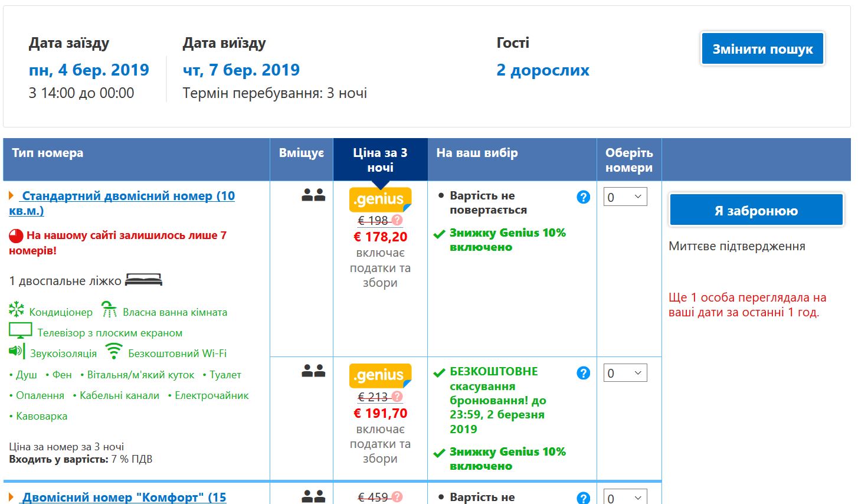This screenshot has width=858, height=504.
Task: Click the flat-screen TV icon
Action: coord(20,331)
